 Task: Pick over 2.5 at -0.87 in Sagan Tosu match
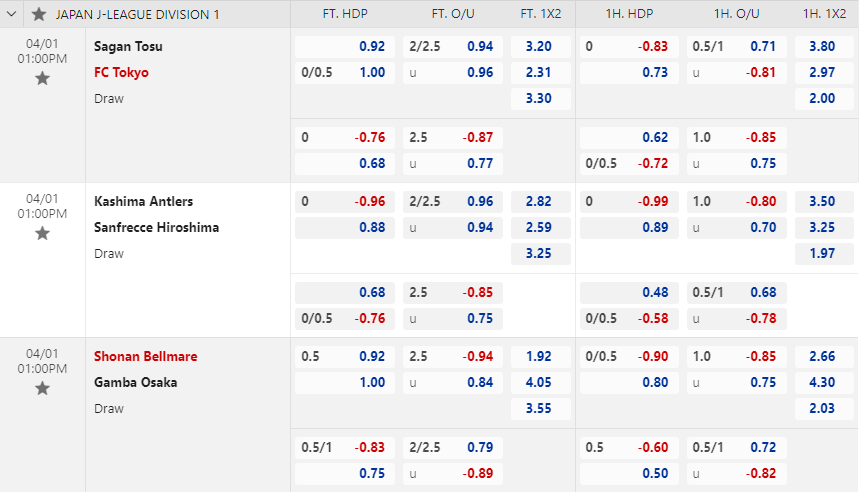point(453,138)
